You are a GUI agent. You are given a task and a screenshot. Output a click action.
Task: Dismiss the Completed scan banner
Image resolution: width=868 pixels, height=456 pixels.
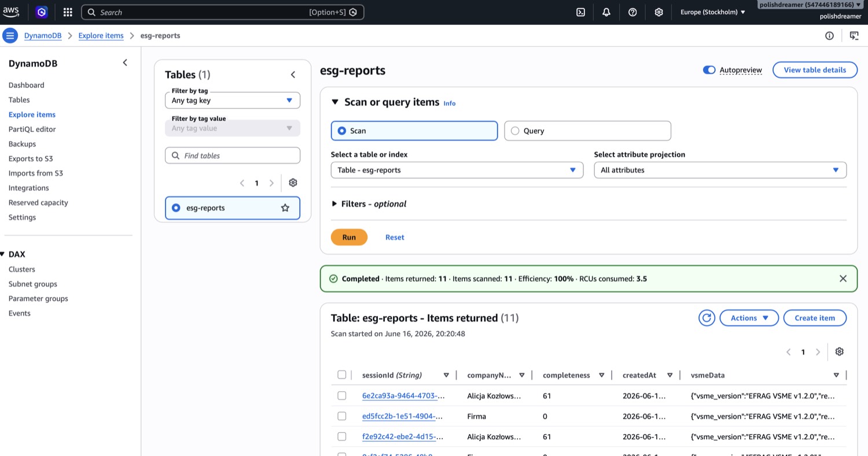(x=843, y=278)
